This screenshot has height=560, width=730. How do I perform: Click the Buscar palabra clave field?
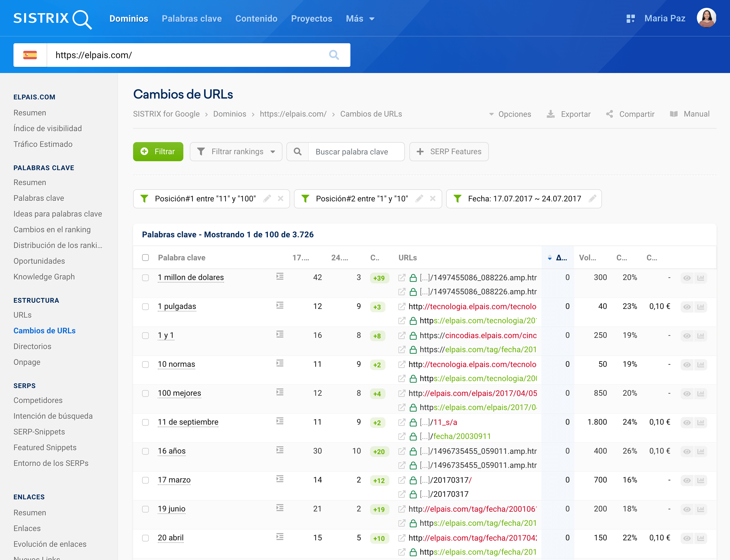[356, 152]
